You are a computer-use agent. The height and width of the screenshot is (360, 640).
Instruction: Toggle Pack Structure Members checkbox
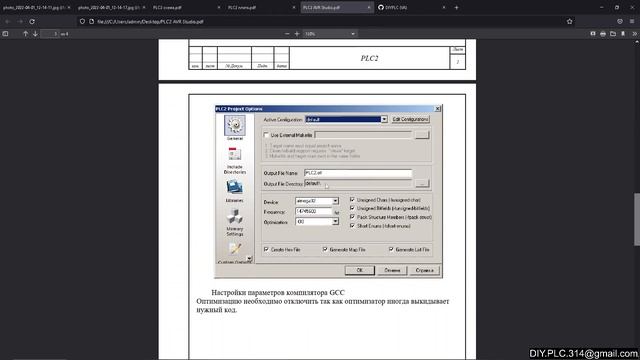pos(352,217)
